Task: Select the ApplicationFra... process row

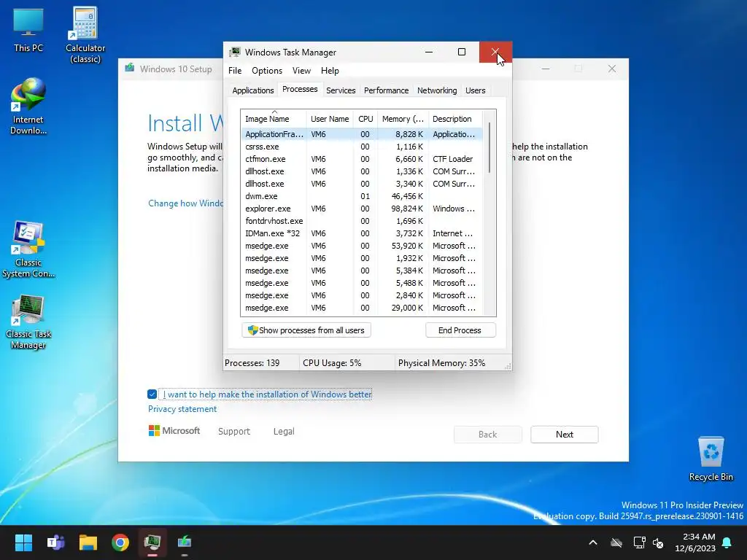Action: (x=362, y=134)
